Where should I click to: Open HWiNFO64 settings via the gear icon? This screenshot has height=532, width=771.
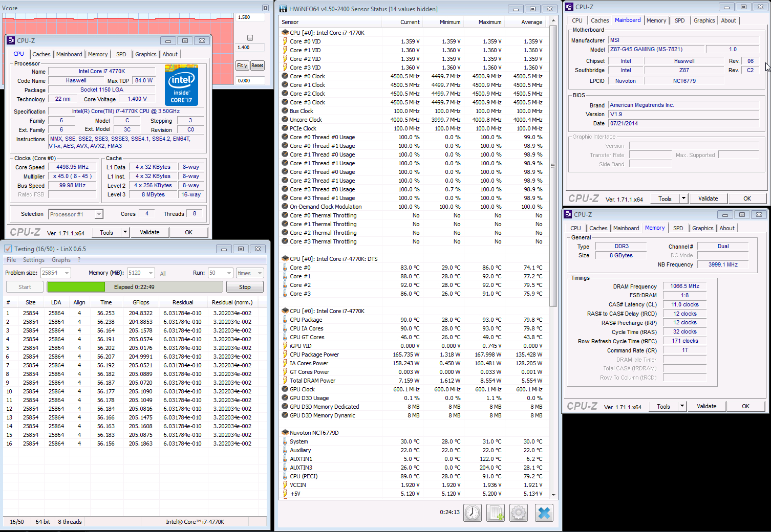[x=519, y=513]
